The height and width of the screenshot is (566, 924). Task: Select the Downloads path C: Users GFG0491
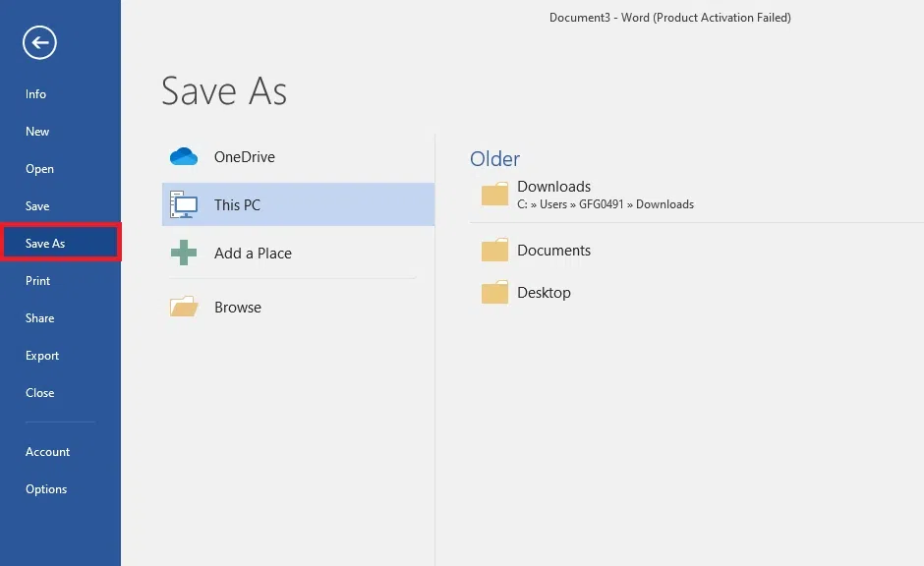pyautogui.click(x=606, y=204)
